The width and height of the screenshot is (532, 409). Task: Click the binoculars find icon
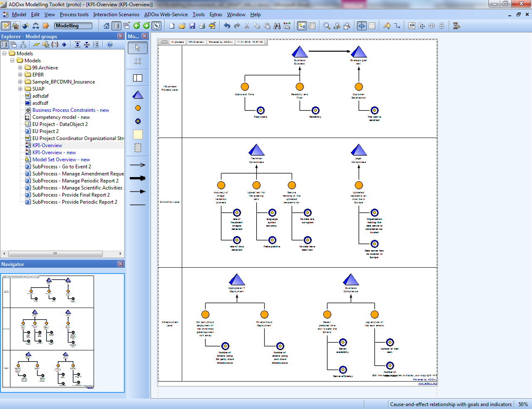point(277,26)
